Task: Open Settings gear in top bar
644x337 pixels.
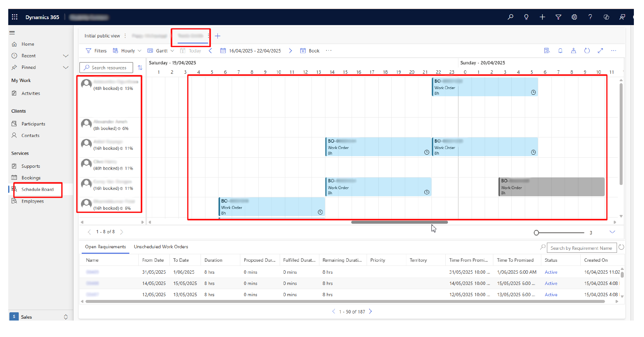Action: [574, 17]
